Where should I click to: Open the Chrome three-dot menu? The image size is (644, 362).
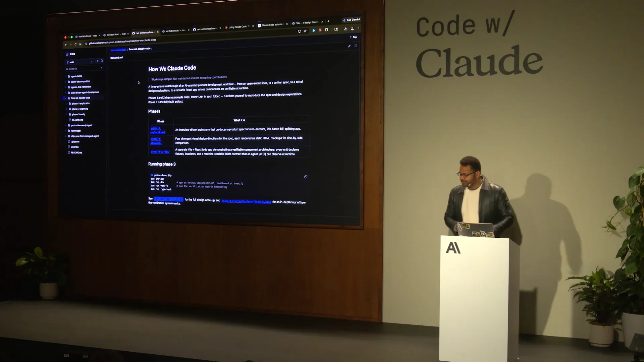pos(359,28)
